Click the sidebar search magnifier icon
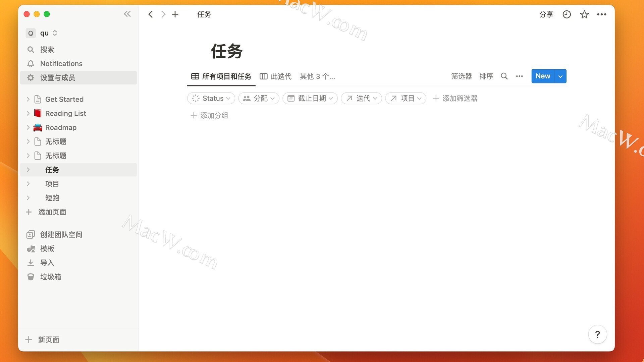Viewport: 644px width, 362px height. (x=31, y=50)
